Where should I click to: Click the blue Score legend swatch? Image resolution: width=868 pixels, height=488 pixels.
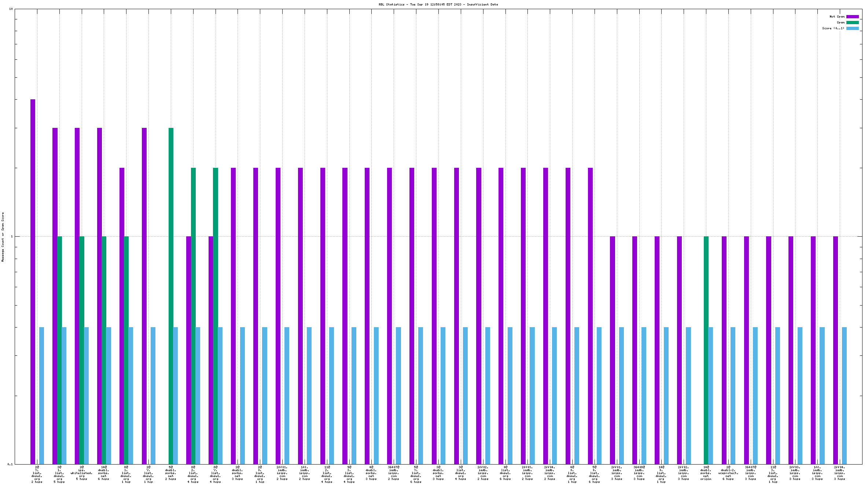(852, 28)
